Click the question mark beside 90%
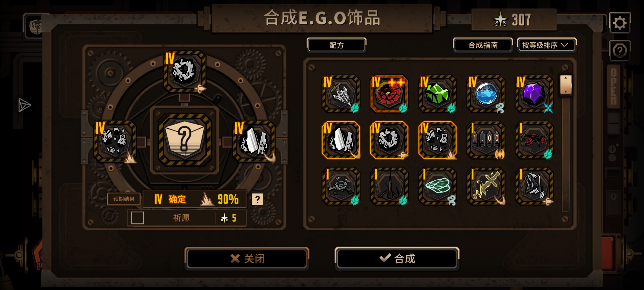The image size is (644, 290). point(257,199)
